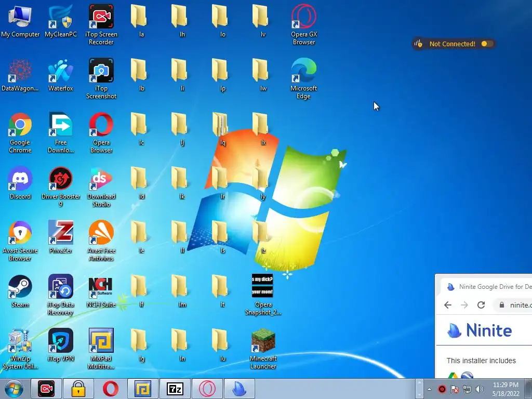
Task: Open Discord shortcut
Action: click(x=20, y=183)
